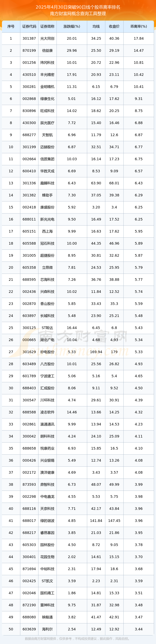Click stock code 603489

point(29,364)
